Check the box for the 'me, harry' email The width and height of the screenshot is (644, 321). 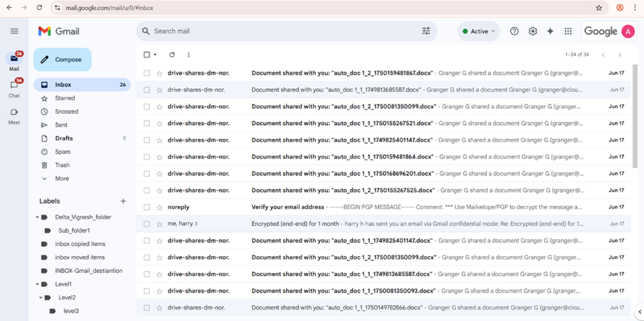(x=147, y=224)
